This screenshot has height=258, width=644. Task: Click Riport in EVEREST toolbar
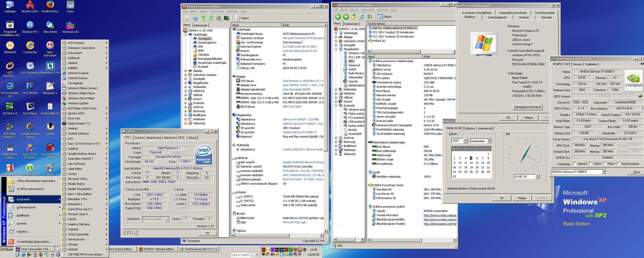coord(385,17)
